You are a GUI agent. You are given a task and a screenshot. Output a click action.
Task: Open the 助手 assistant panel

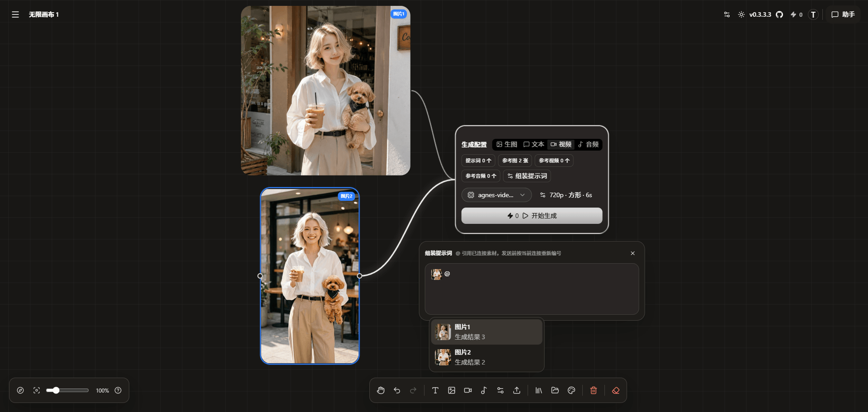click(x=843, y=14)
